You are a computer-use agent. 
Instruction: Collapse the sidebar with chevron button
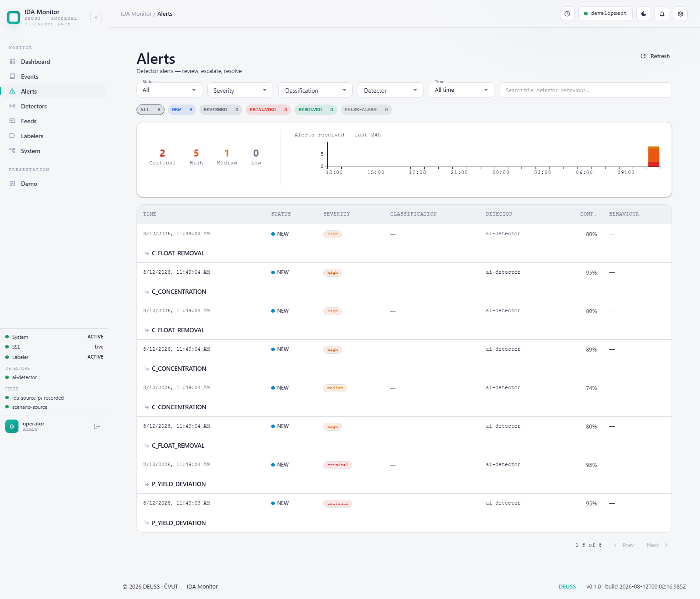tap(96, 17)
